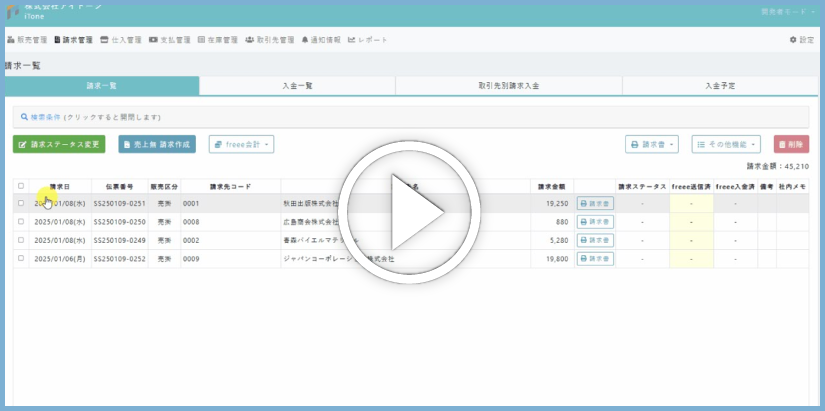Click voucher number SS250109-0249
Image resolution: width=825 pixels, height=411 pixels.
tap(119, 240)
